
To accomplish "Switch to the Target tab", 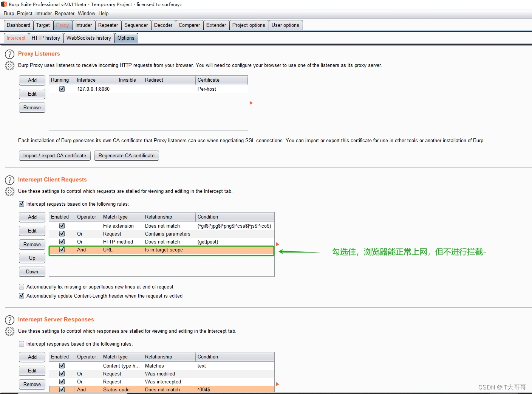I will coord(43,25).
